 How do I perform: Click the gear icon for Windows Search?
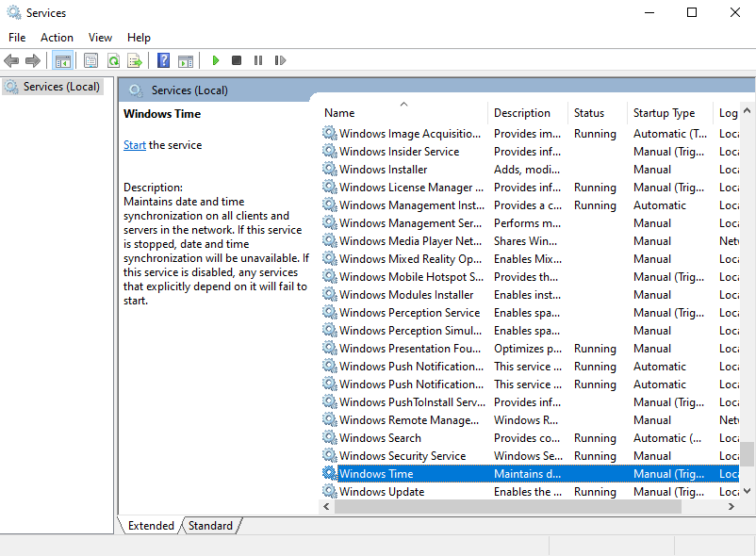(330, 437)
